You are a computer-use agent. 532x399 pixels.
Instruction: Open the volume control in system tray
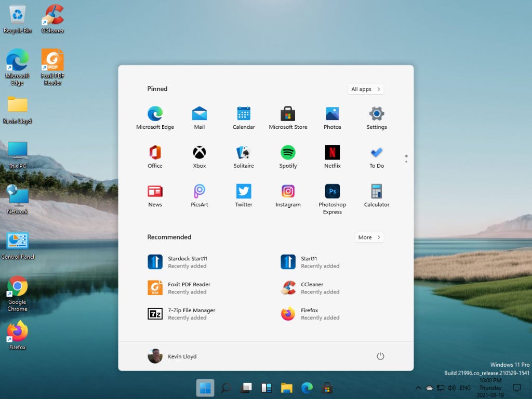click(x=451, y=388)
